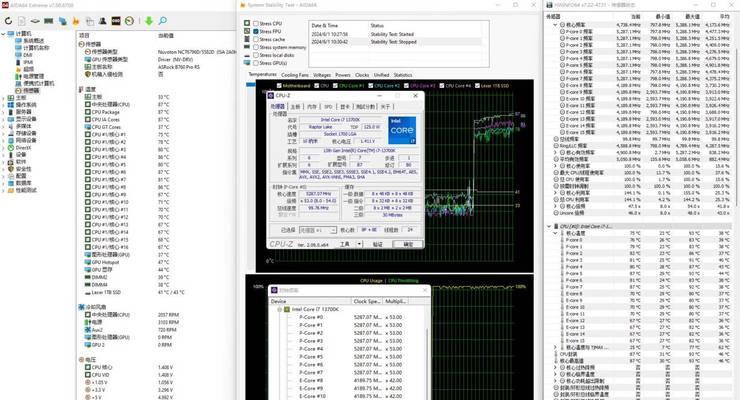Click the magnifier search icon in AIDA64
The height and width of the screenshot is (400, 740).
click(162, 21)
